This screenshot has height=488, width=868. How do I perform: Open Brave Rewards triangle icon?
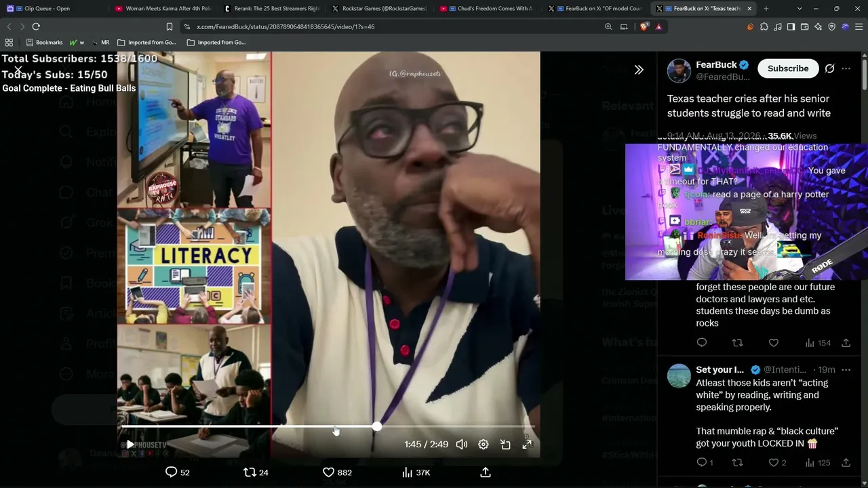click(658, 26)
